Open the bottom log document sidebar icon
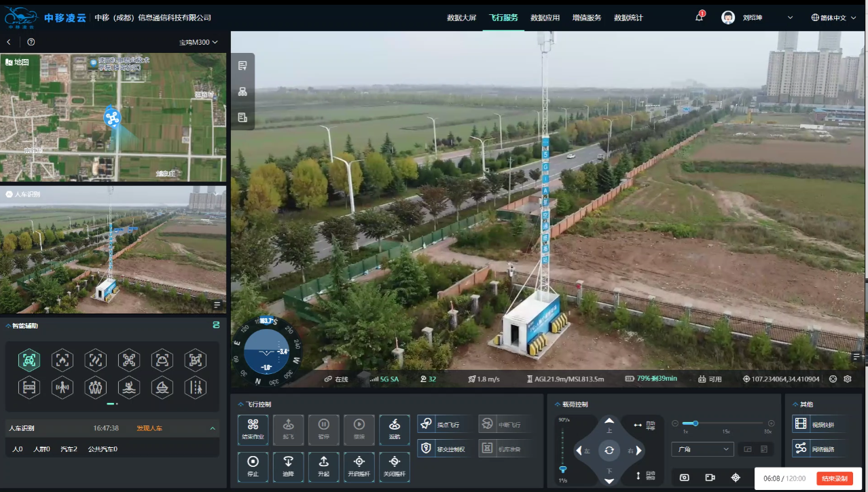This screenshot has height=492, width=868. pyautogui.click(x=242, y=117)
